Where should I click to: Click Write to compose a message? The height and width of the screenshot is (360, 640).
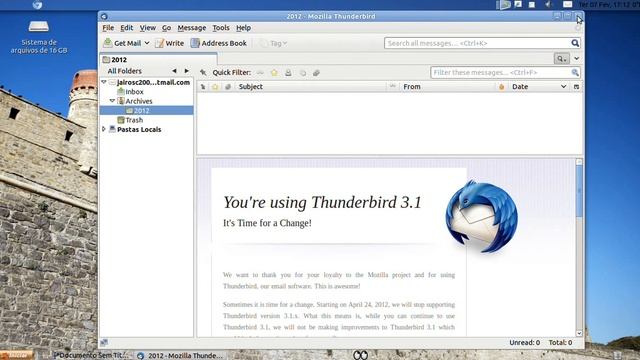click(170, 43)
